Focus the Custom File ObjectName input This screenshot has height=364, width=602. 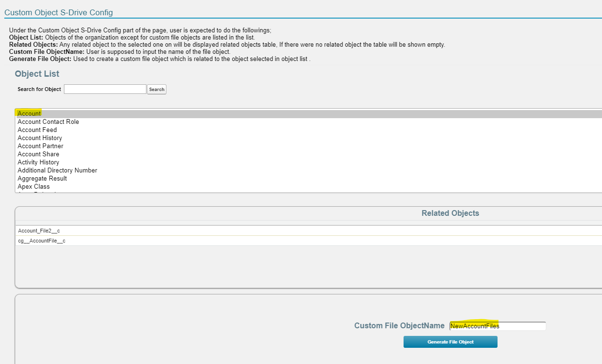point(498,326)
